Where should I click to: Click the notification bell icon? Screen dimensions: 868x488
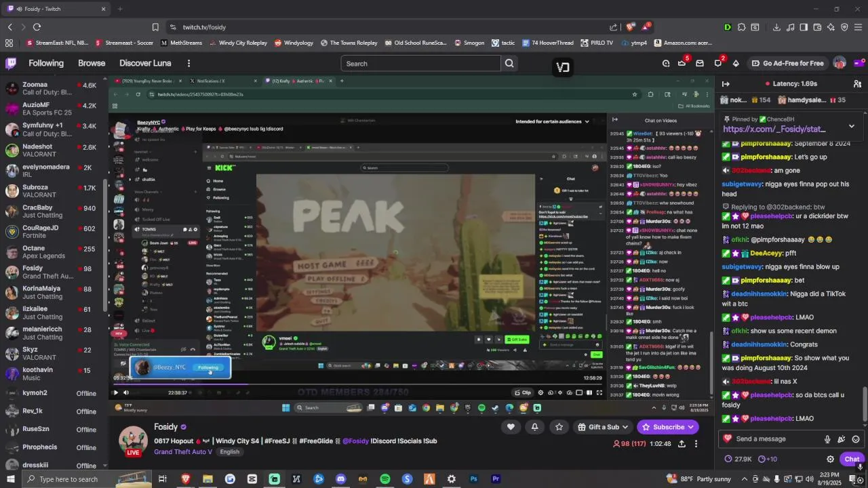click(534, 427)
